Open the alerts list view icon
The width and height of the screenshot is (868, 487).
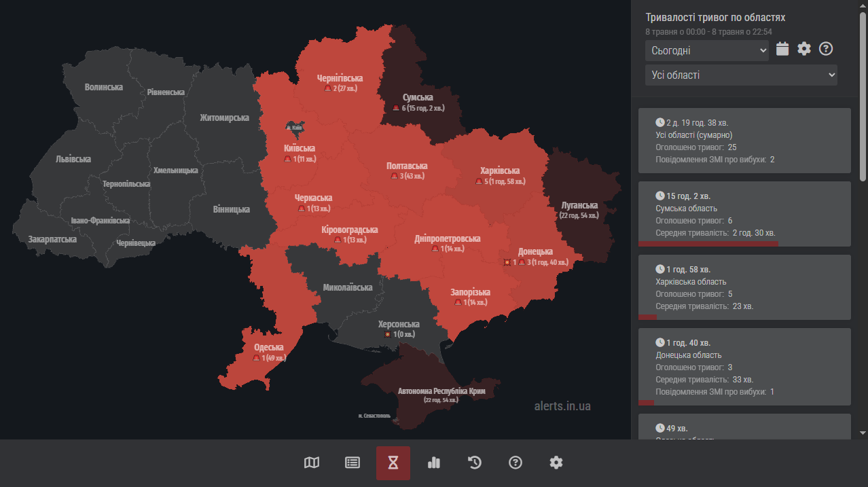coord(352,463)
